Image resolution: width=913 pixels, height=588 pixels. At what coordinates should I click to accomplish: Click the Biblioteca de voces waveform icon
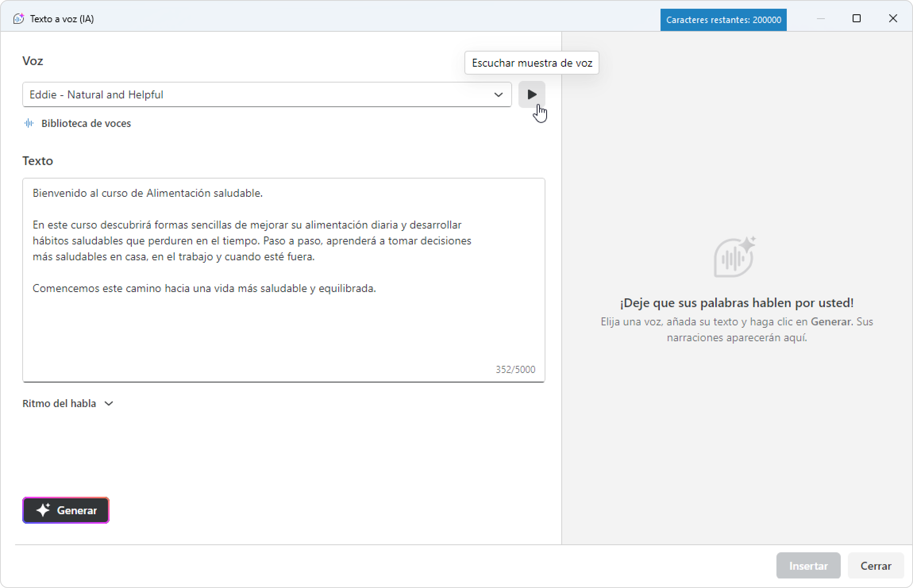pos(29,123)
